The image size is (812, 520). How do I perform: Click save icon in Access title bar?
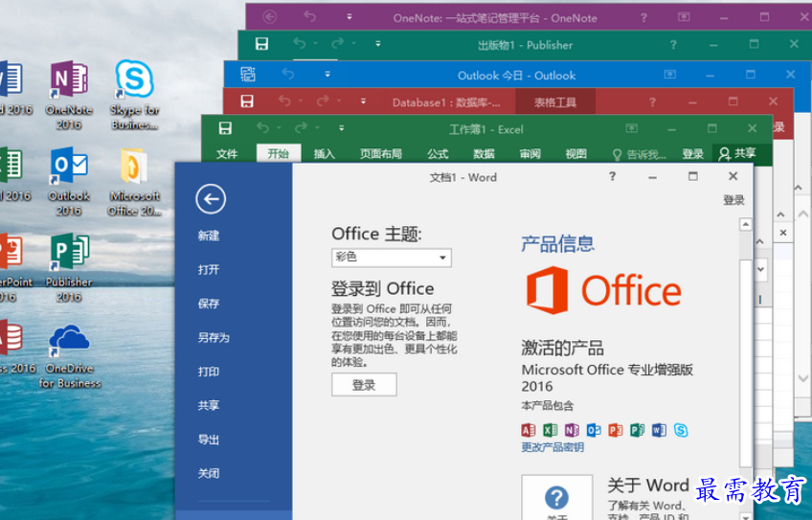click(x=247, y=101)
